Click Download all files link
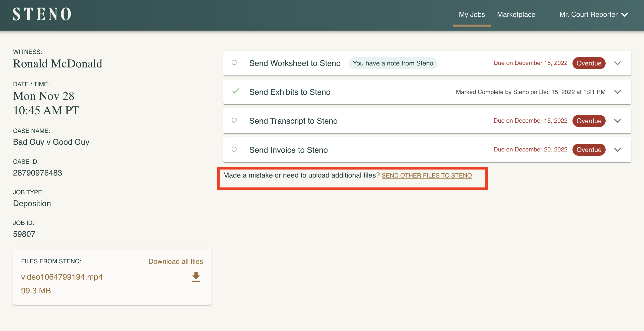 coord(176,261)
